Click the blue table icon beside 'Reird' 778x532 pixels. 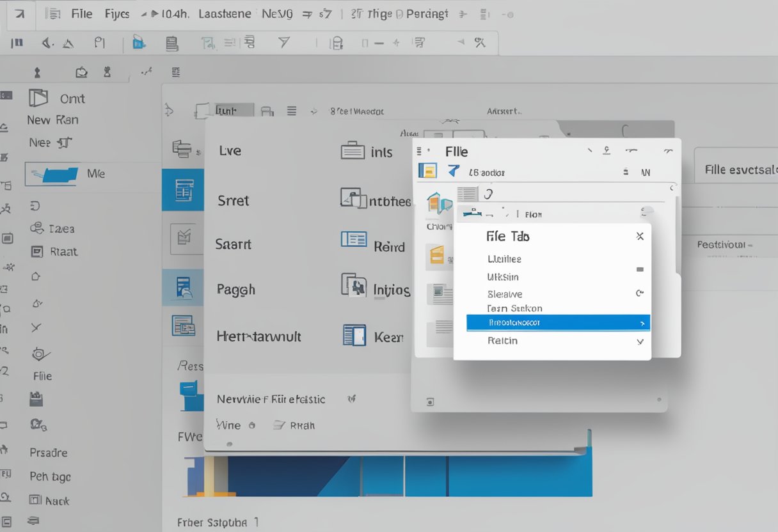point(354,240)
